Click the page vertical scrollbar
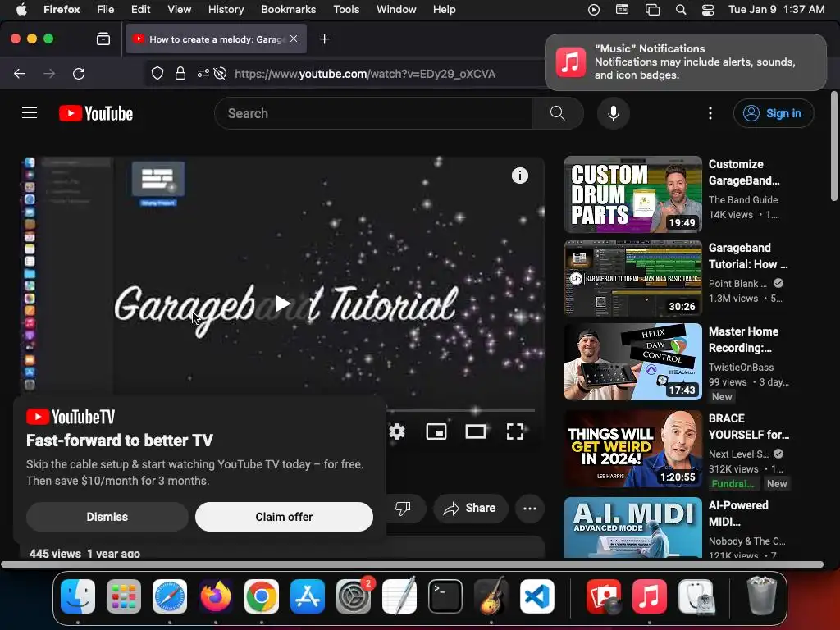This screenshot has height=630, width=840. click(x=833, y=146)
